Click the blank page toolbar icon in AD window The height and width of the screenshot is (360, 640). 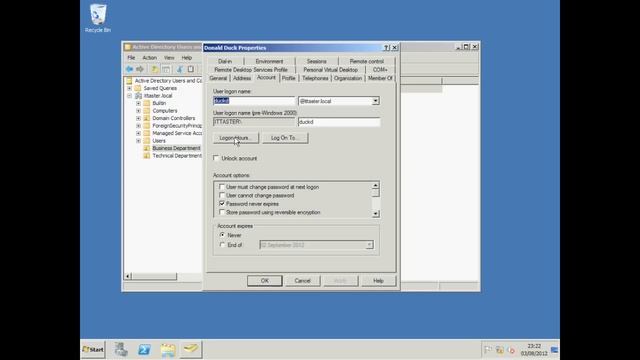[191, 69]
